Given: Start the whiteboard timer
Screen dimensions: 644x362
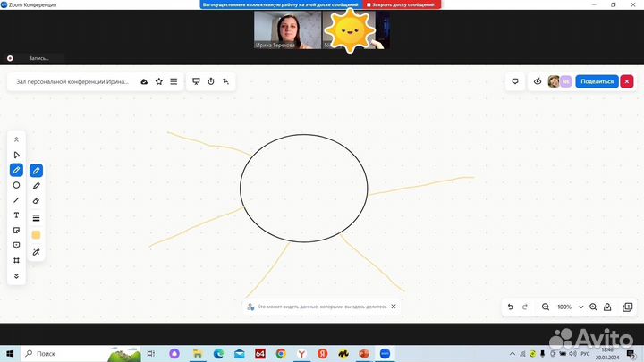Looking at the screenshot, I should (x=211, y=81).
